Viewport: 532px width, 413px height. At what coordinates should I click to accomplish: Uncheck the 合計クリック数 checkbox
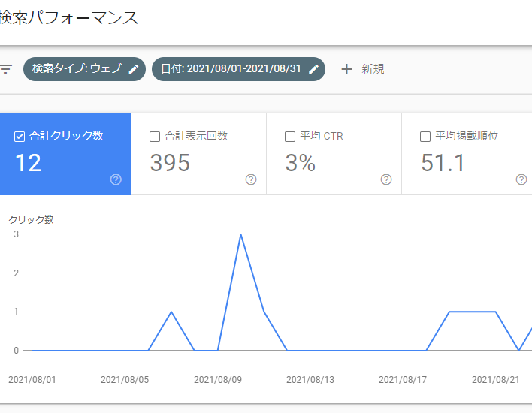(20, 137)
